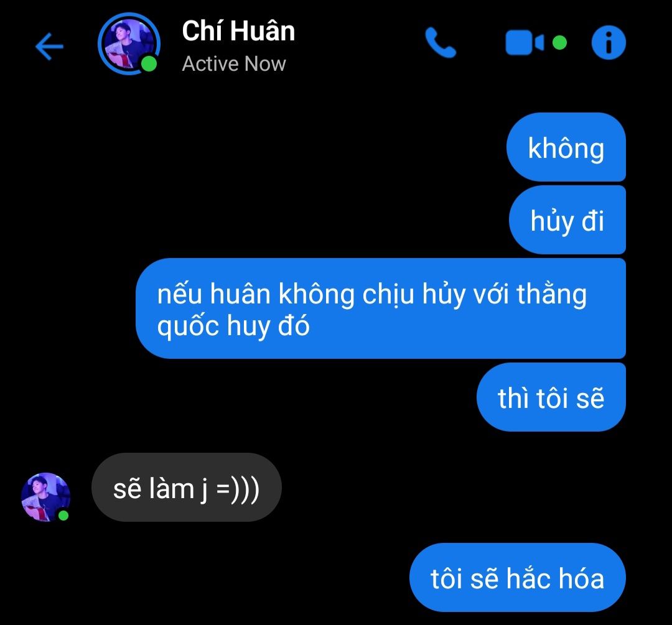Screen dimensions: 672x625
Task: Open the Chí Huân contact name
Action: tap(238, 31)
